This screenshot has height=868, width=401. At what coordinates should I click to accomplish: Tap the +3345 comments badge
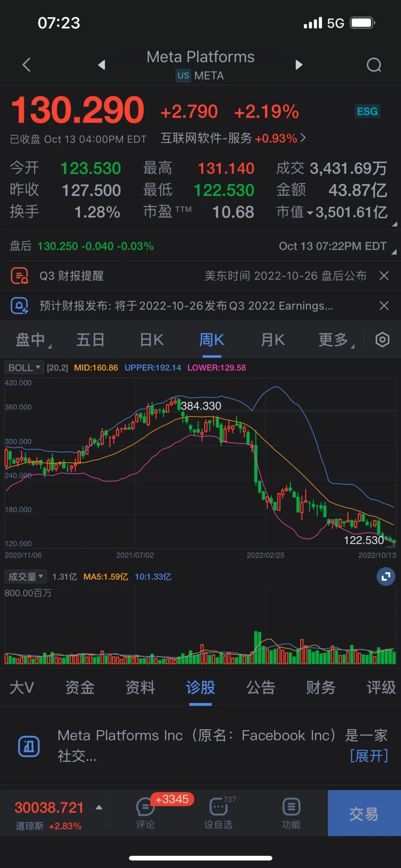(x=172, y=799)
